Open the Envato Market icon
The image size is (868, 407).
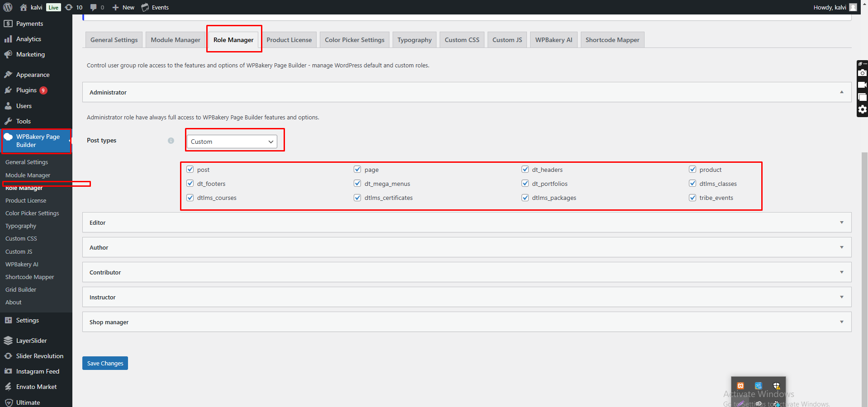point(8,387)
